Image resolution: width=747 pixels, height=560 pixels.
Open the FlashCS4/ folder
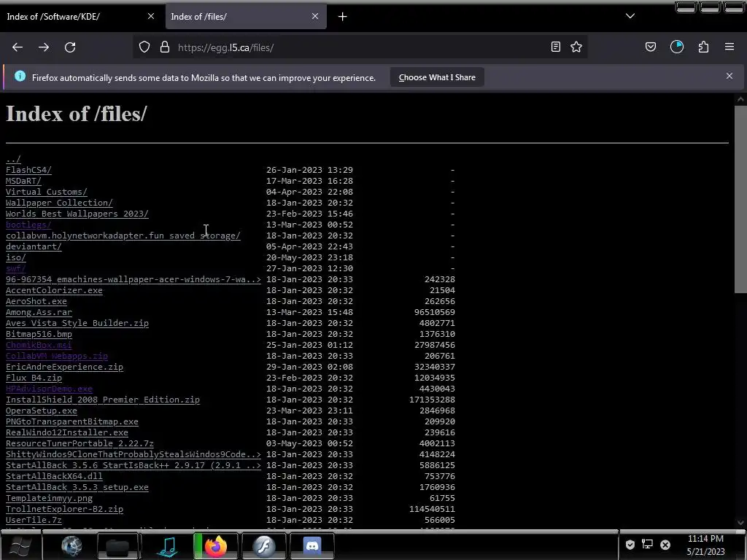pyautogui.click(x=28, y=170)
